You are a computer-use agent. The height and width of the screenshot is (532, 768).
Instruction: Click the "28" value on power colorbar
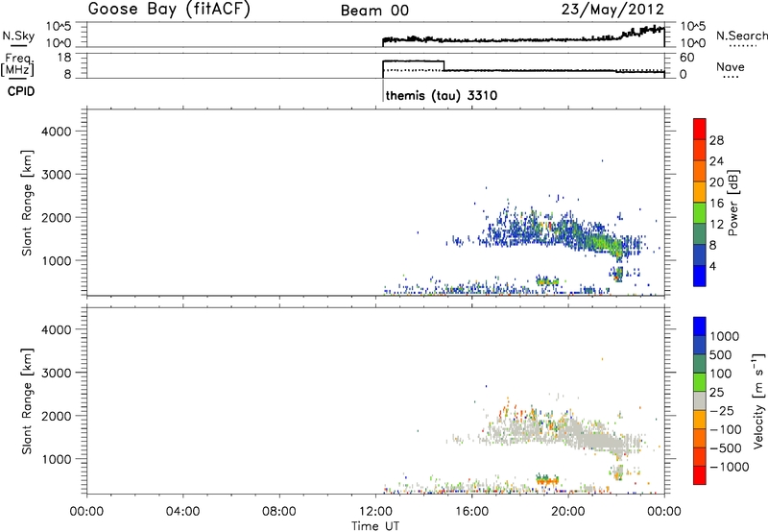coord(716,140)
